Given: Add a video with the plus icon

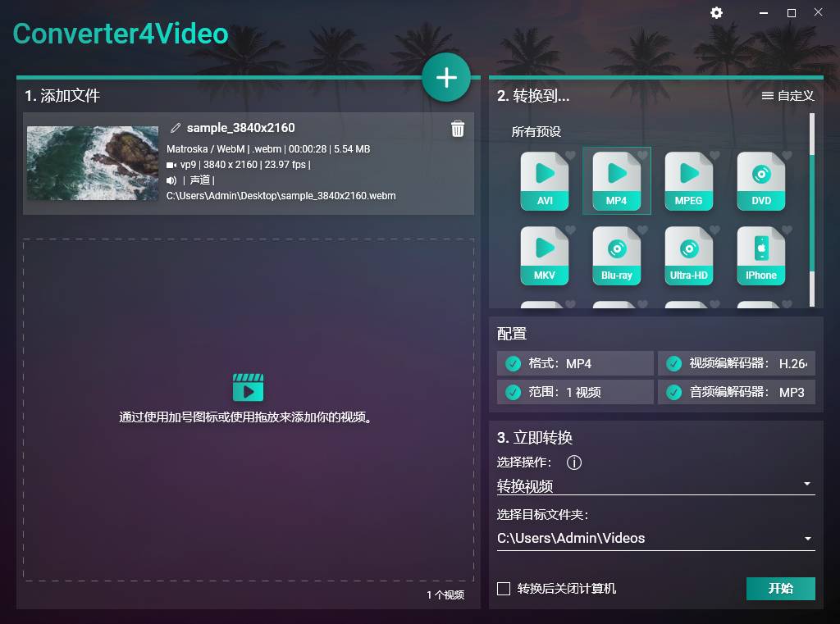Looking at the screenshot, I should [x=446, y=76].
